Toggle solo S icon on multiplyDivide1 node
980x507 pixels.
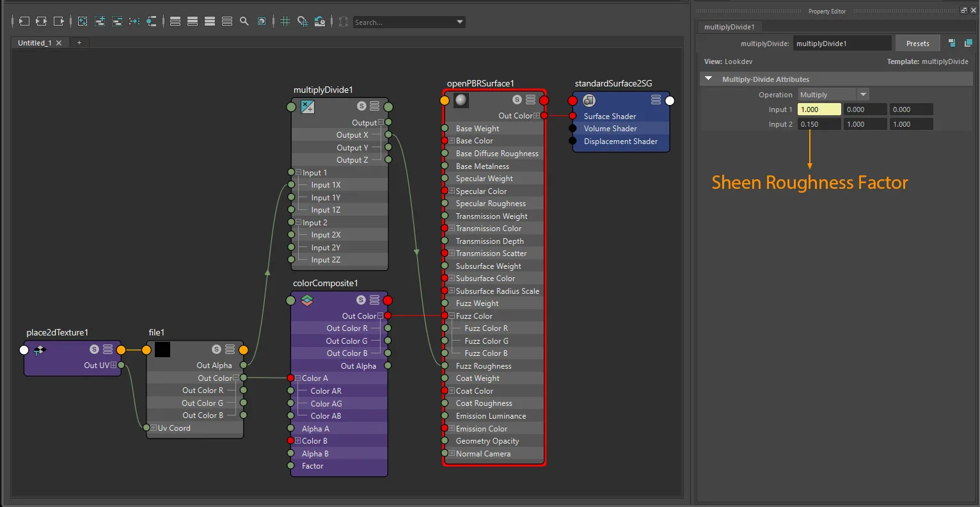click(x=361, y=106)
